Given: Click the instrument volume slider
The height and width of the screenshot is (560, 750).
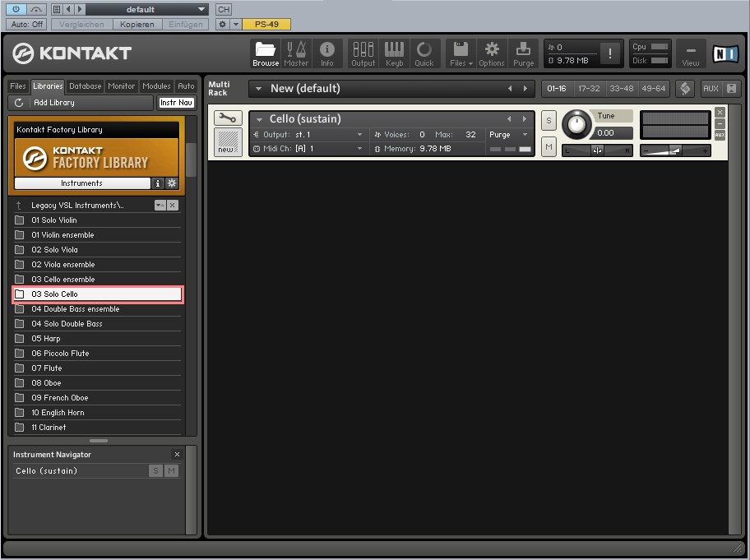Looking at the screenshot, I should pyautogui.click(x=675, y=150).
